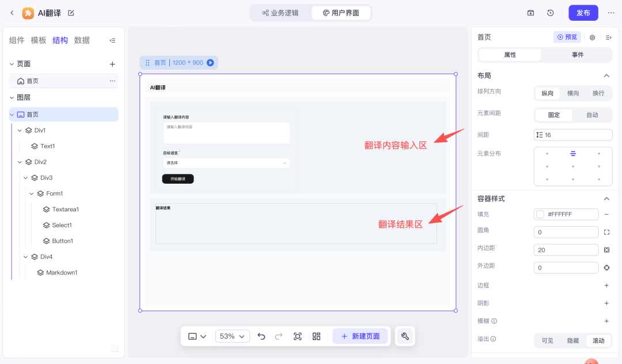Click the 发布 publish button
The width and height of the screenshot is (622, 364).
coord(583,13)
